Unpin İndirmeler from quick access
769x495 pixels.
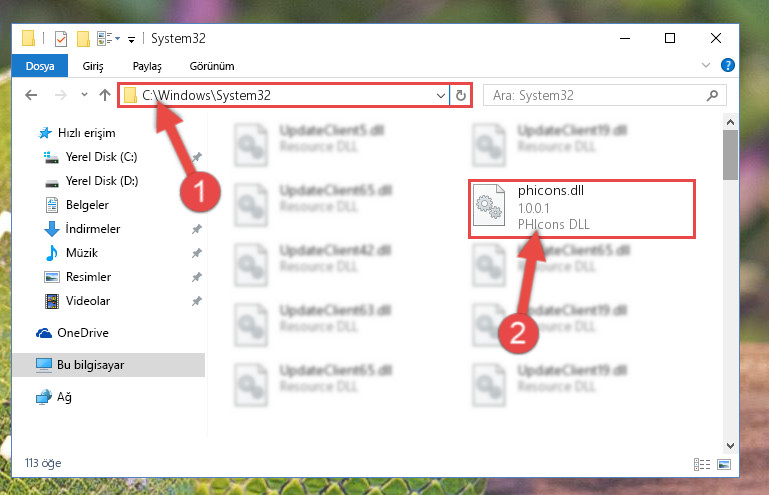tap(197, 229)
